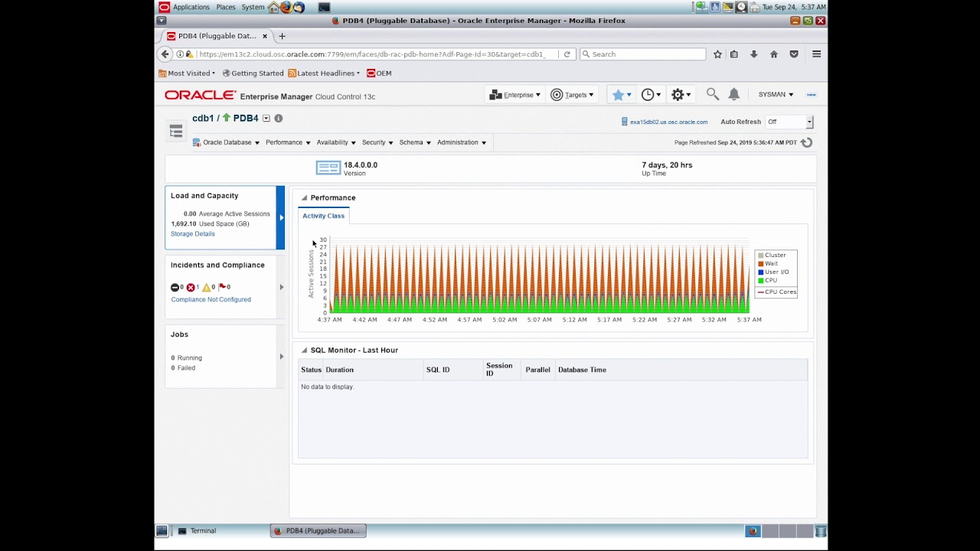The width and height of the screenshot is (980, 551).
Task: Open the Firefox downloads arrow
Action: (754, 54)
